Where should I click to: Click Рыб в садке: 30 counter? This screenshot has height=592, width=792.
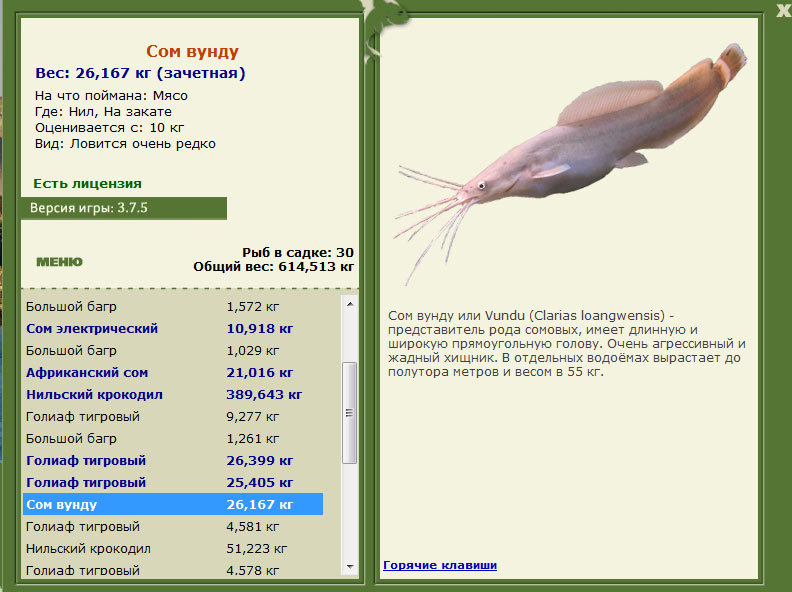click(298, 252)
